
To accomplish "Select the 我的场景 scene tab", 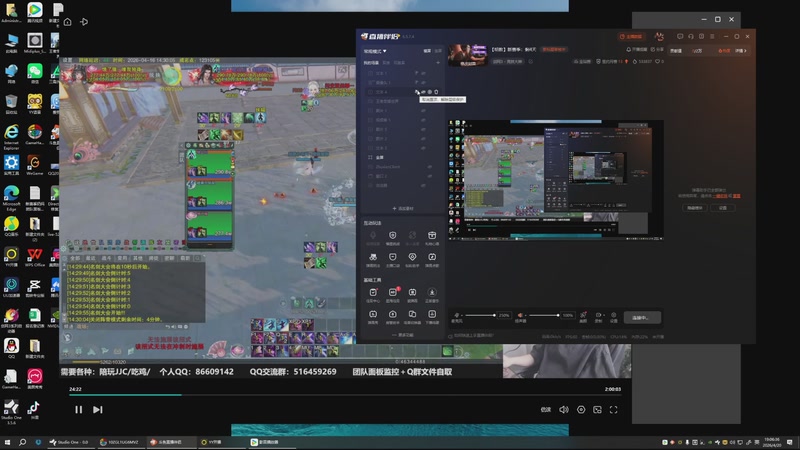I will coord(371,63).
